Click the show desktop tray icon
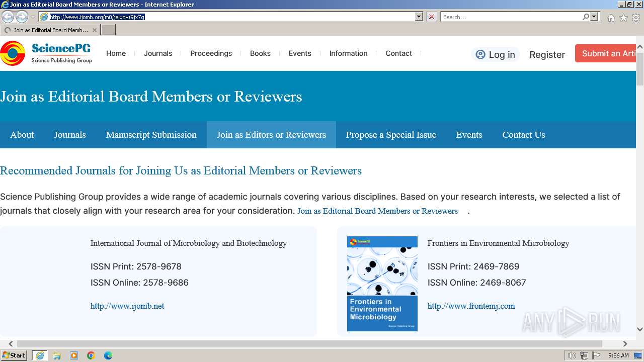The image size is (644, 362). click(638, 355)
